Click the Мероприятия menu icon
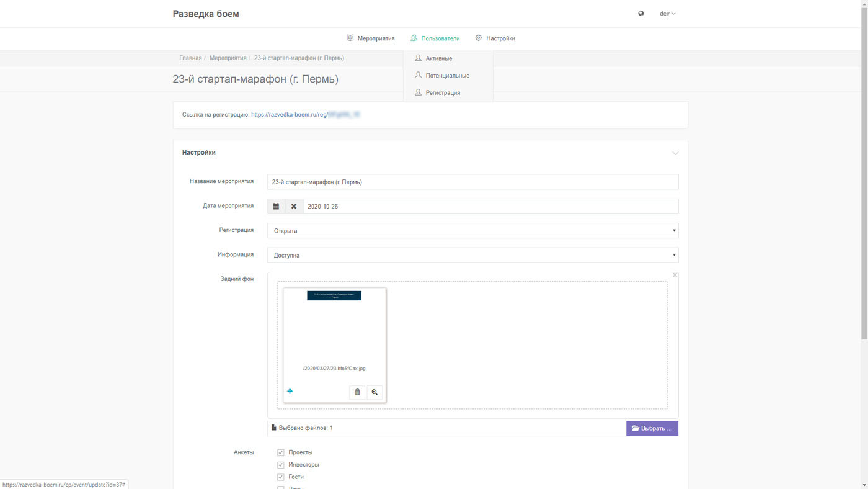Screen dimensions: 868x489 [x=350, y=38]
